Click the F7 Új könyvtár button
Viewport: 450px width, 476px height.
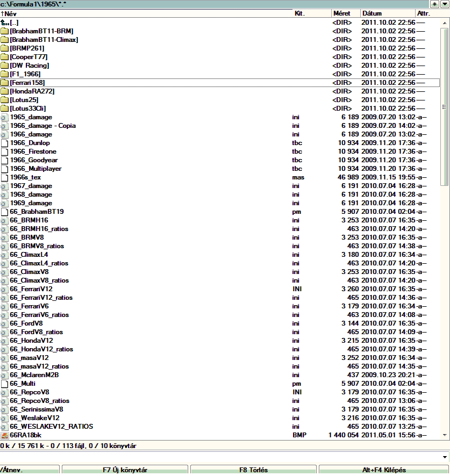click(x=125, y=470)
